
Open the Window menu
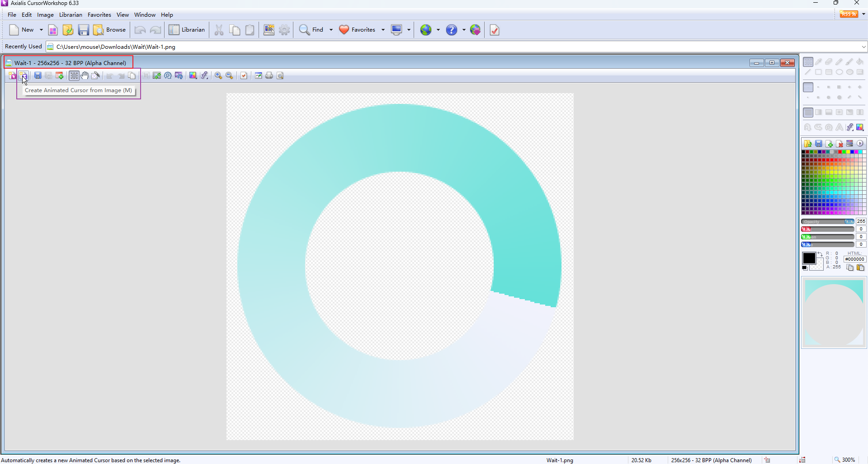point(145,15)
